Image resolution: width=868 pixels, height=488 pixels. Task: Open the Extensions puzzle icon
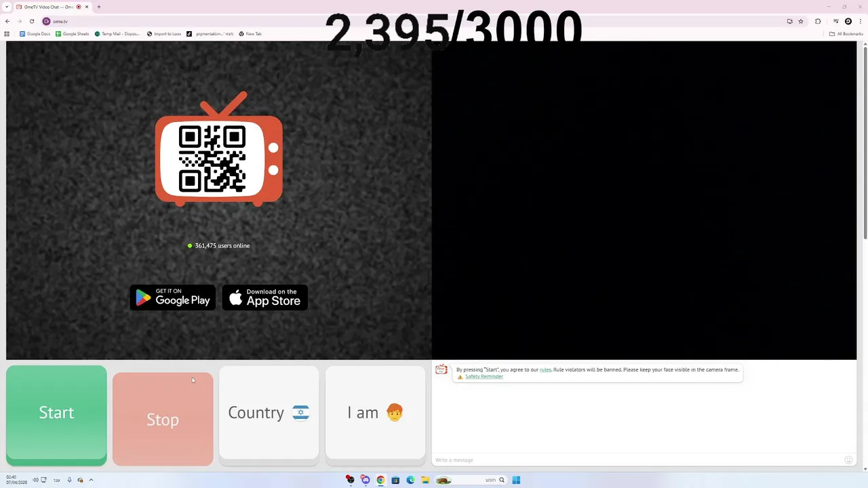tap(818, 21)
